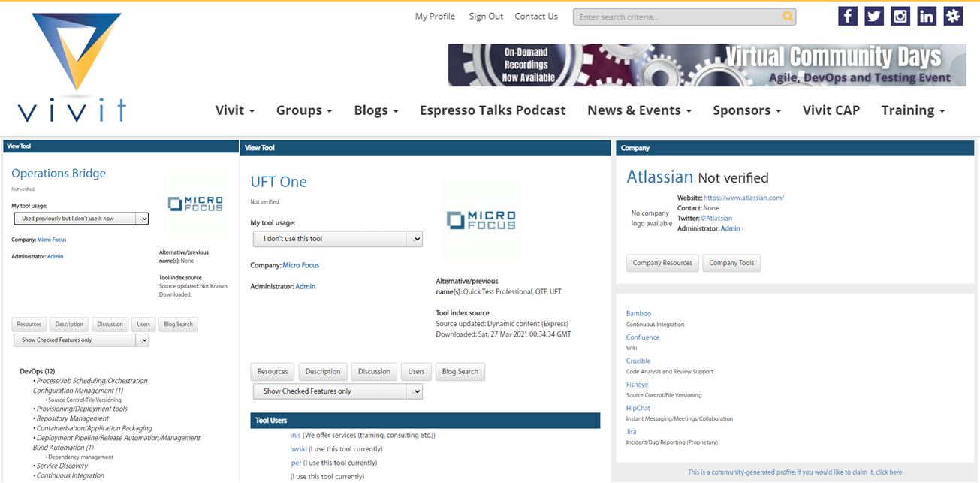The image size is (980, 483).
Task: Open the Instagram social icon
Action: [900, 16]
